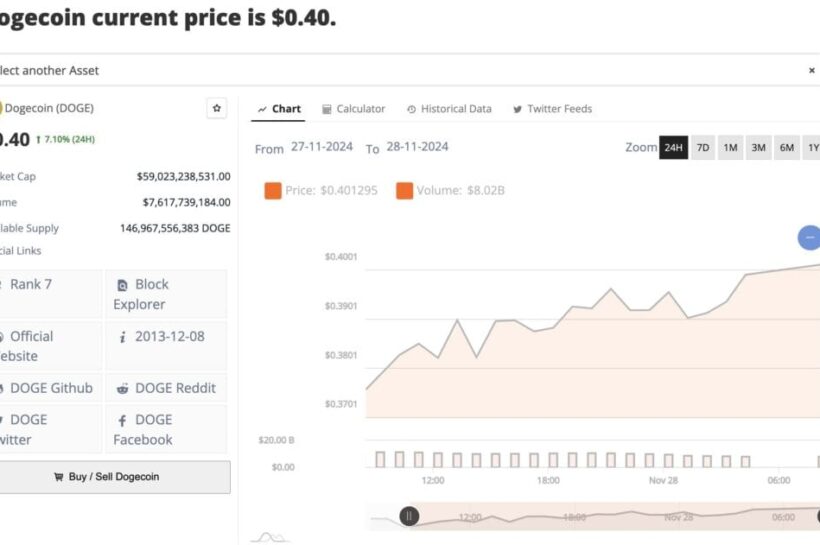The image size is (820, 545).
Task: Click the supply value 146,967,556,383 DOGE
Action: point(175,228)
